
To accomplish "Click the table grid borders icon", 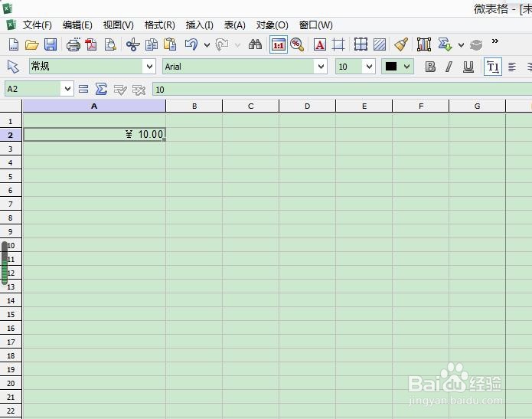I will coord(361,44).
